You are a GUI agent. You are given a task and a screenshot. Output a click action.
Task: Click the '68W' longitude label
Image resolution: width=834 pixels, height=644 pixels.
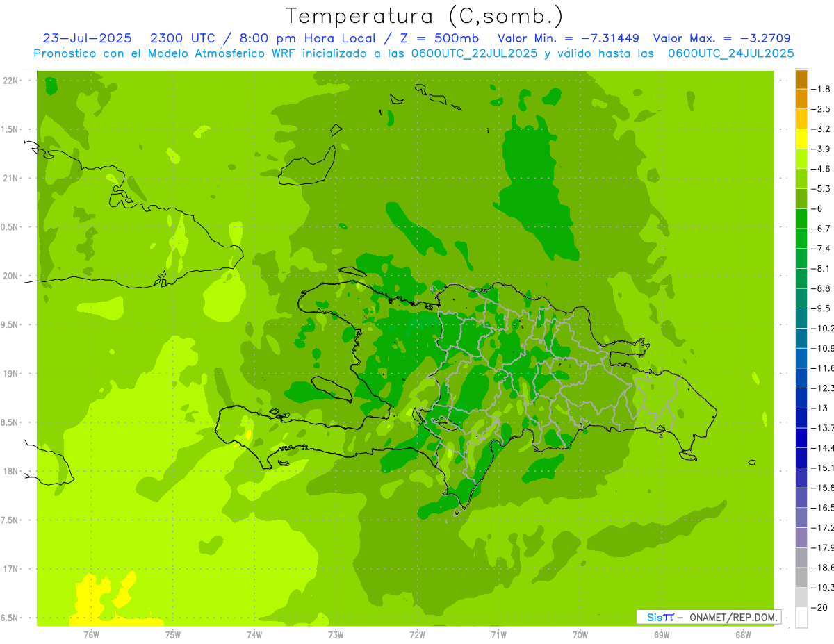click(743, 634)
